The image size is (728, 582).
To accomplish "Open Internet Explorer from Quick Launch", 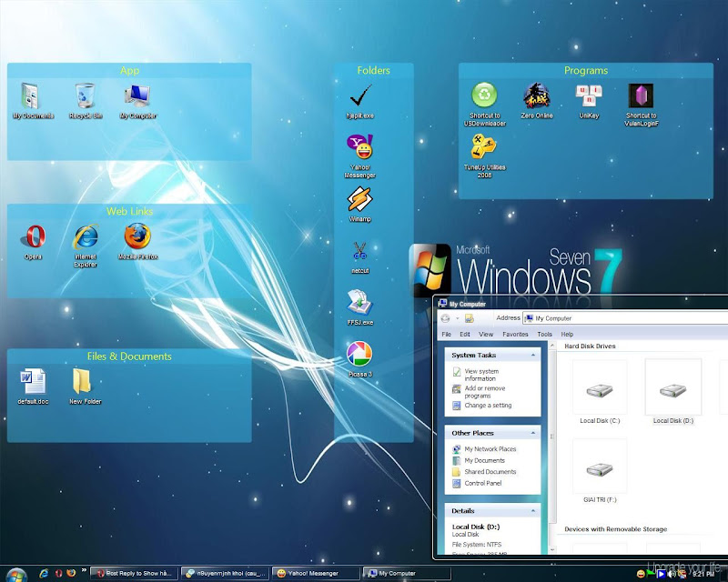I will pos(44,573).
